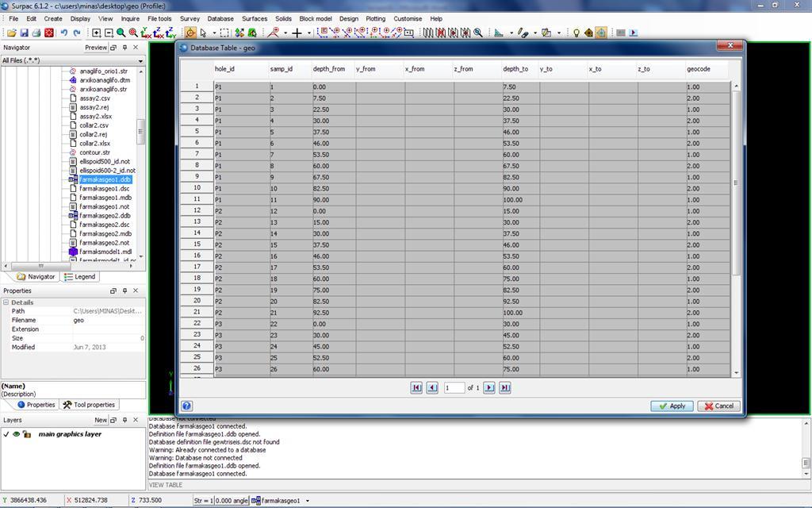The height and width of the screenshot is (508, 812).
Task: Click the Str = 1 field in status bar
Action: [204, 501]
